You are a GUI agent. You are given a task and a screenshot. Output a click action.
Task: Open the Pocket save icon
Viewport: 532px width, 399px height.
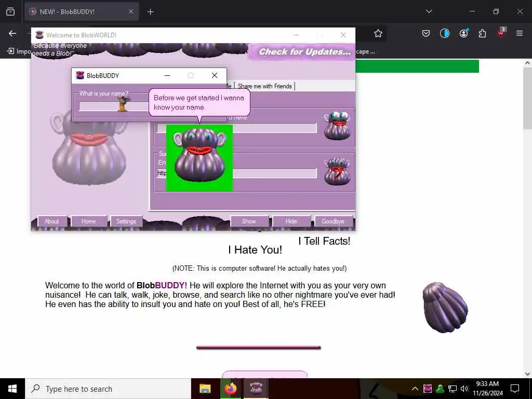click(426, 33)
